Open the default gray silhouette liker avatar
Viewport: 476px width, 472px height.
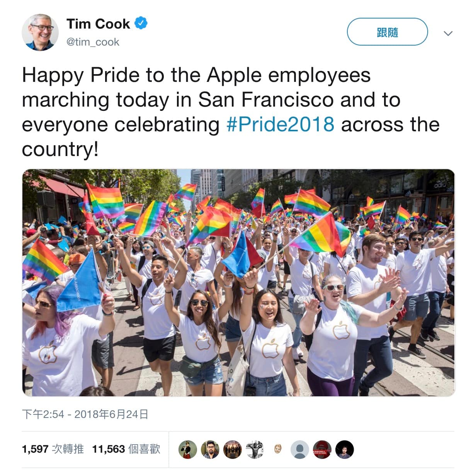(x=300, y=450)
